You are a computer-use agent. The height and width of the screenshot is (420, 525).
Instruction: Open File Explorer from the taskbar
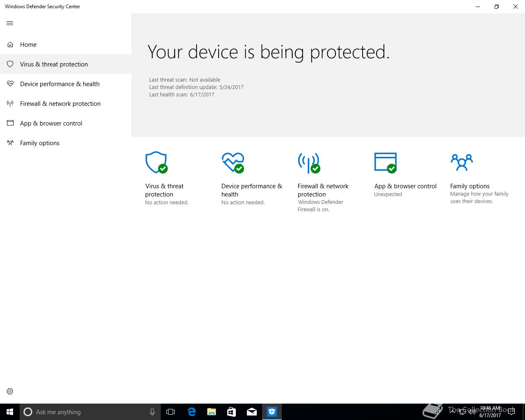211,412
